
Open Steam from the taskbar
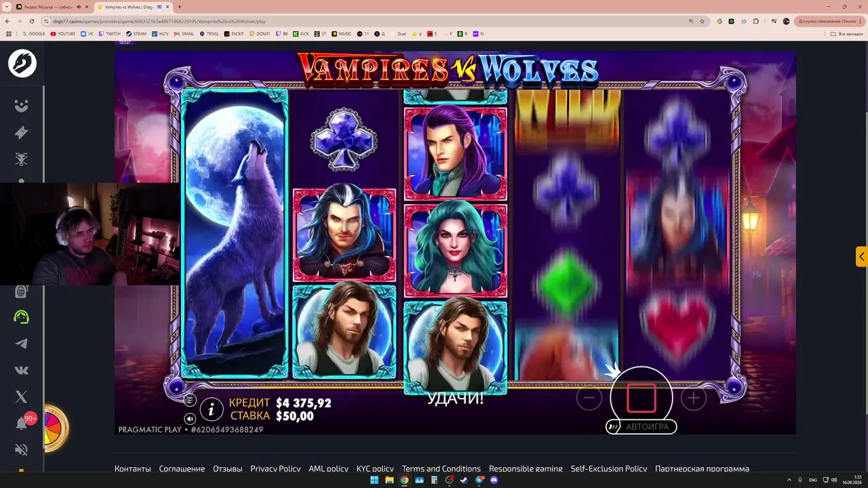tap(464, 480)
